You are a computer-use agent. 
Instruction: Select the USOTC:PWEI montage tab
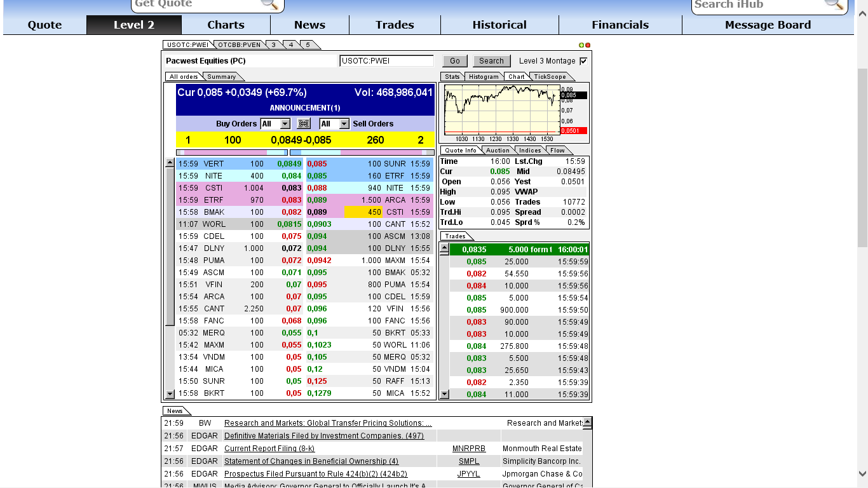pos(187,44)
